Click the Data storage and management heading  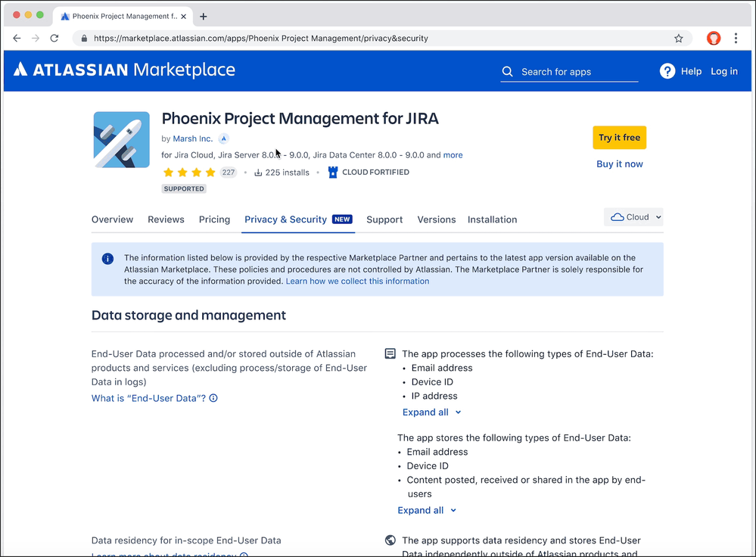coord(188,316)
